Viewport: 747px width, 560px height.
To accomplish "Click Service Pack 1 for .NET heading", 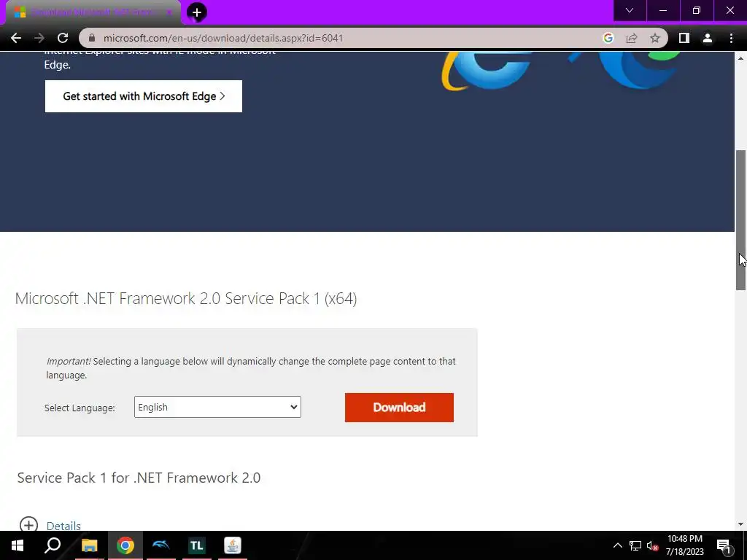I will point(139,478).
